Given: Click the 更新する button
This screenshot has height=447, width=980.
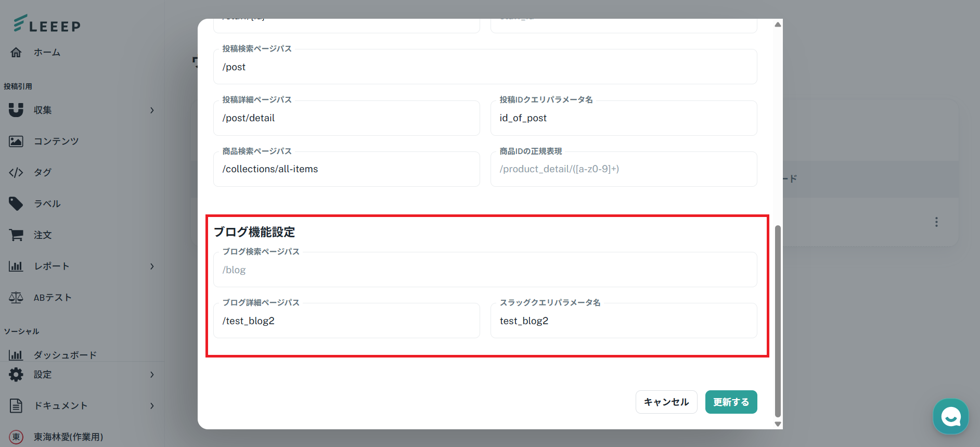Looking at the screenshot, I should (x=731, y=402).
